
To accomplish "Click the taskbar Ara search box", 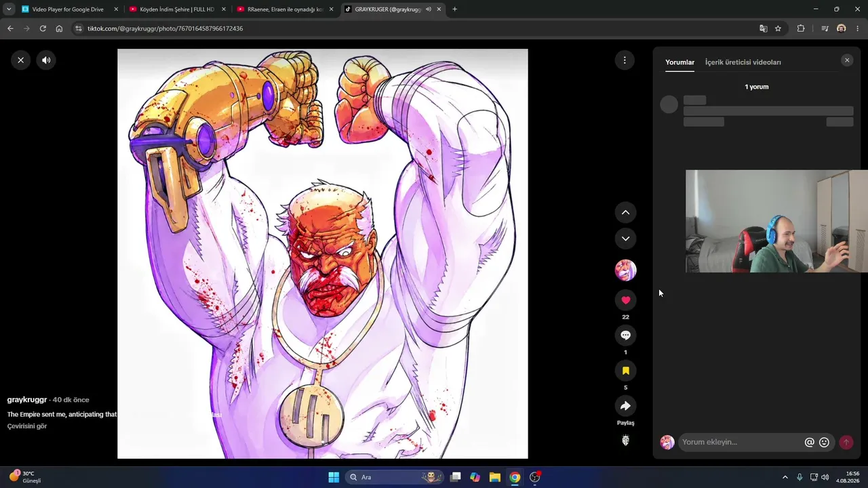I will tap(393, 477).
